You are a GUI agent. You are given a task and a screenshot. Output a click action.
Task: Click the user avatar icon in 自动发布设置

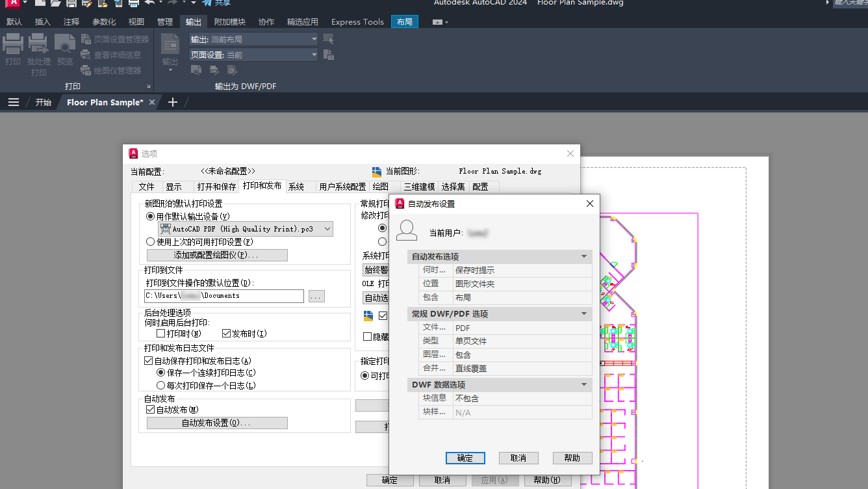point(407,231)
